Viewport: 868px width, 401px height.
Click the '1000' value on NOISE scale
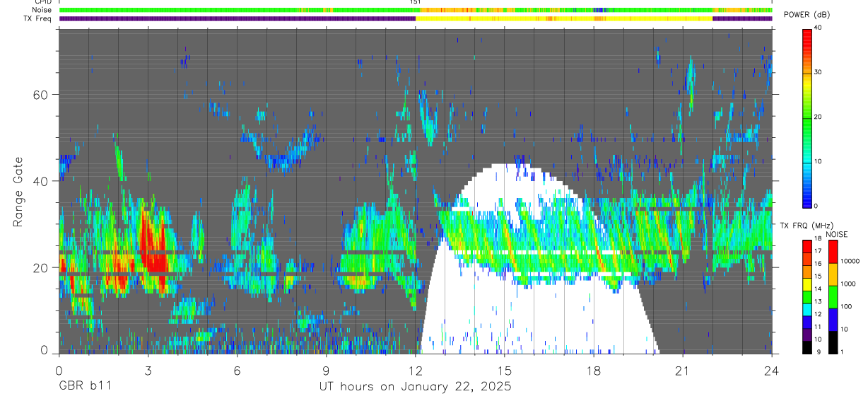click(x=849, y=284)
